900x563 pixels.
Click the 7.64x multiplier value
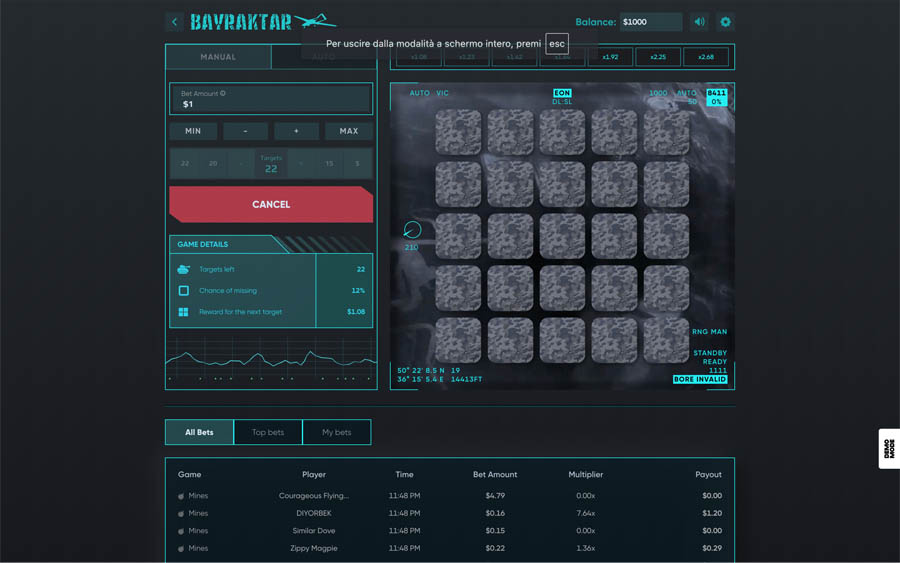585,514
